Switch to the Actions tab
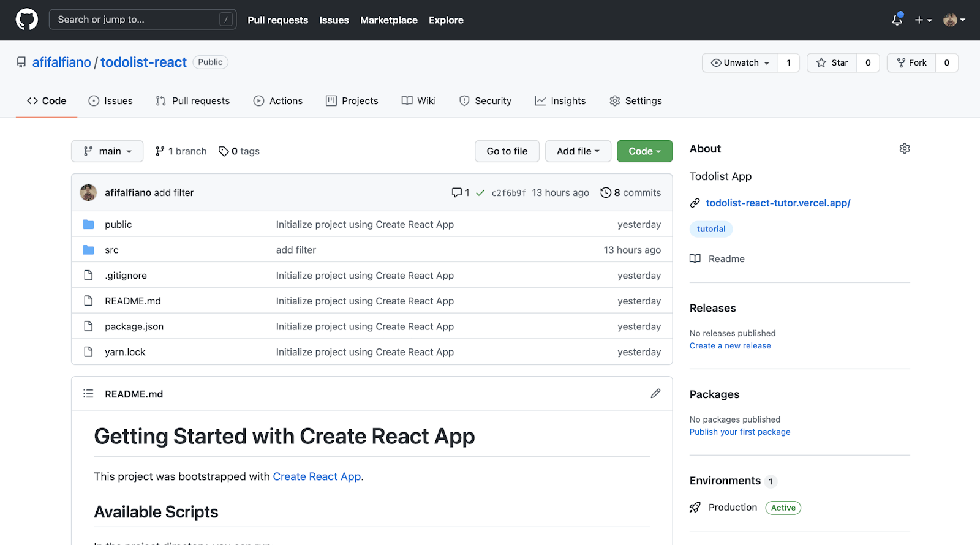Screen dimensions: 980x545 coord(278,101)
